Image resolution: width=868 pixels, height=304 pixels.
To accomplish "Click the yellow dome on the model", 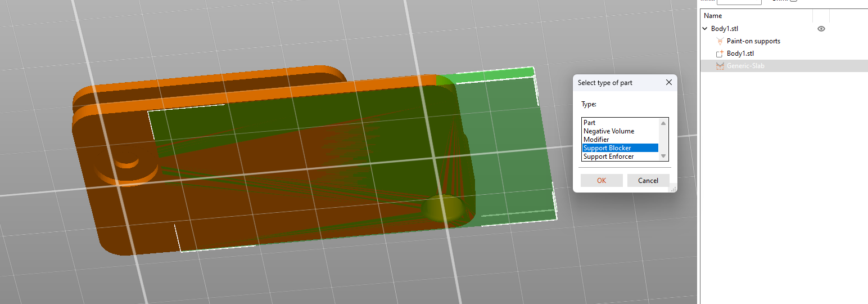I will pyautogui.click(x=444, y=208).
